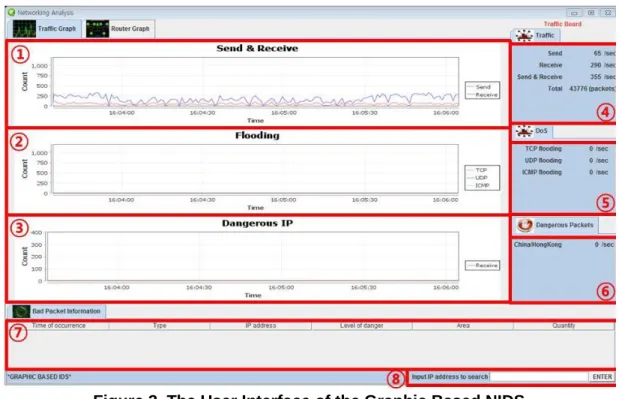Click the IP address column header

pyautogui.click(x=261, y=326)
